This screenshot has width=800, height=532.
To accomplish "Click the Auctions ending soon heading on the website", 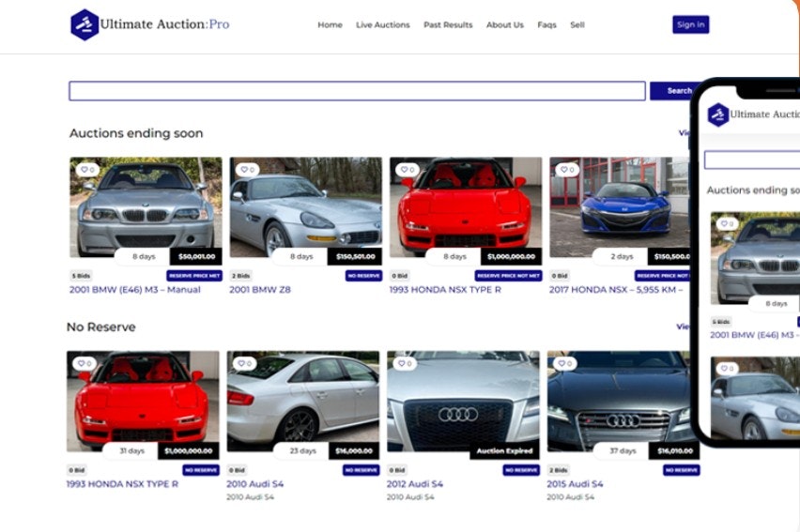I will tap(136, 133).
